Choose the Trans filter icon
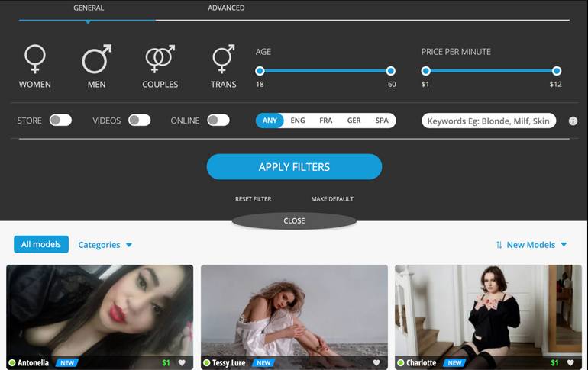The height and width of the screenshot is (370, 588). 224,59
